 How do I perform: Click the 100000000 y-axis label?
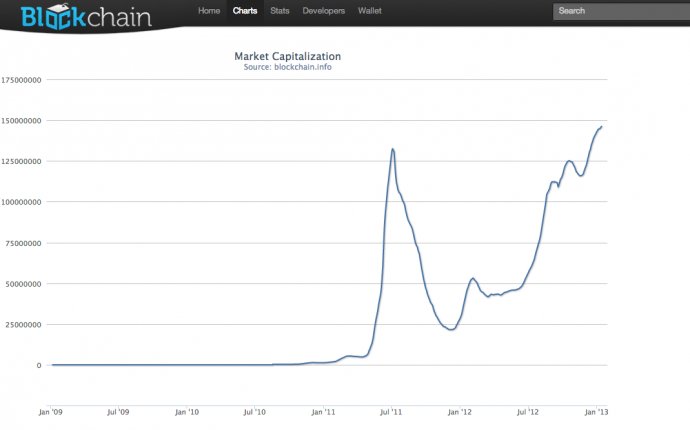point(21,202)
